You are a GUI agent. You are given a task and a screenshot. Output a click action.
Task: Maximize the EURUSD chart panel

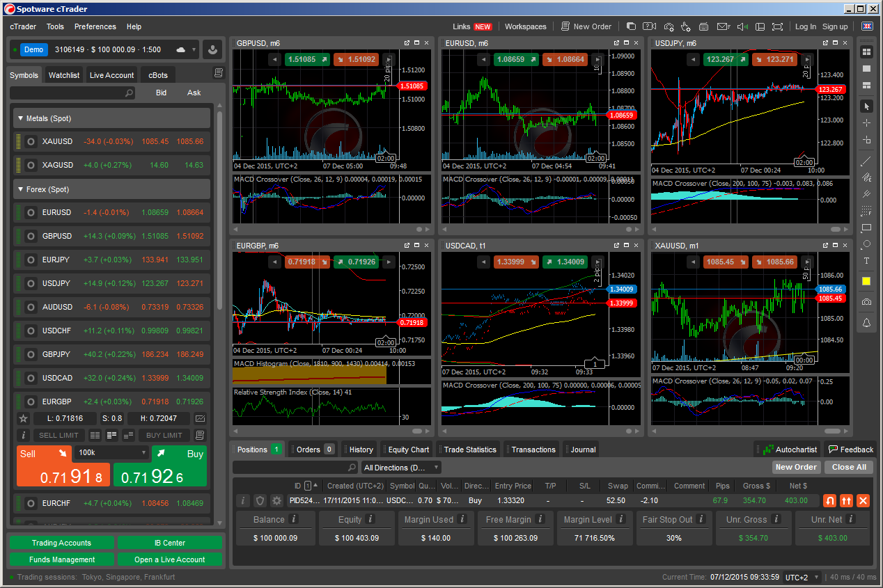(x=626, y=43)
